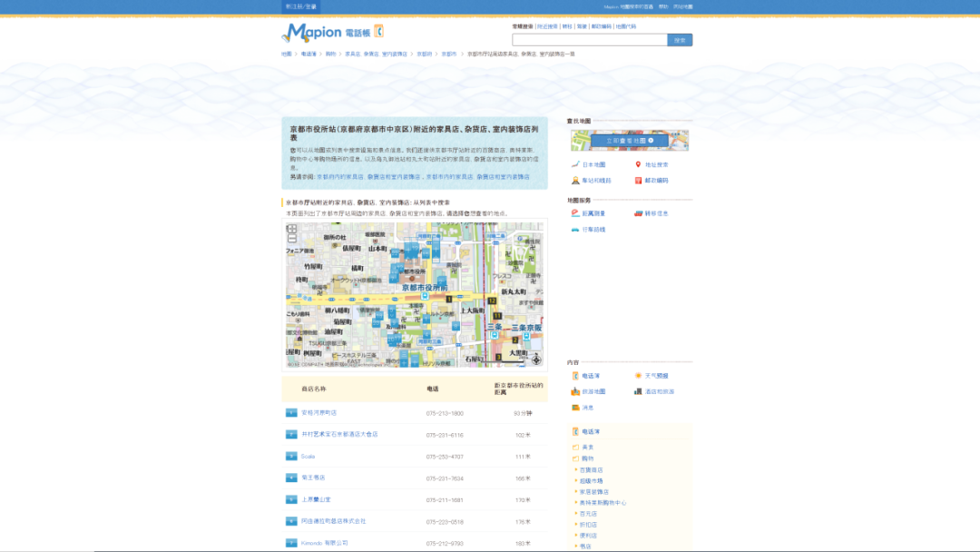The height and width of the screenshot is (552, 980).
Task: Click the 美食 folder icon
Action: [575, 447]
